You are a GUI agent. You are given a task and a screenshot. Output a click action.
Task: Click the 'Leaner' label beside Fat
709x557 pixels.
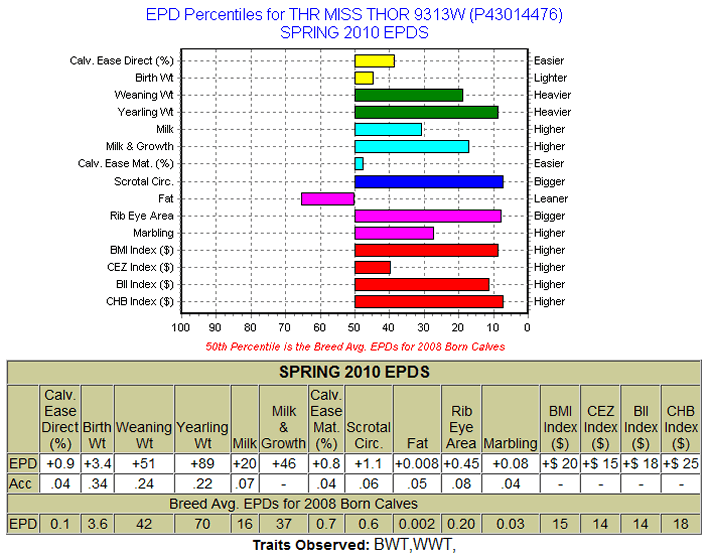point(551,199)
